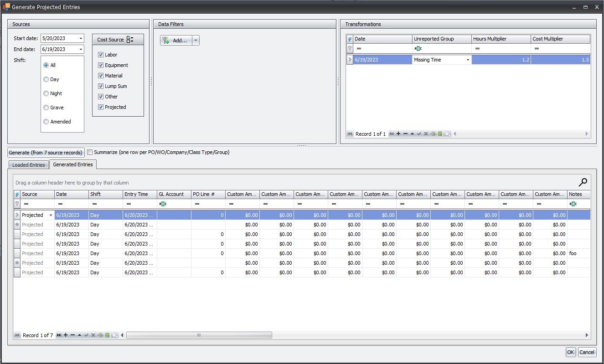The width and height of the screenshot is (604, 364).
Task: Click the Hours Multiplier cell showing 1.2
Action: (501, 60)
